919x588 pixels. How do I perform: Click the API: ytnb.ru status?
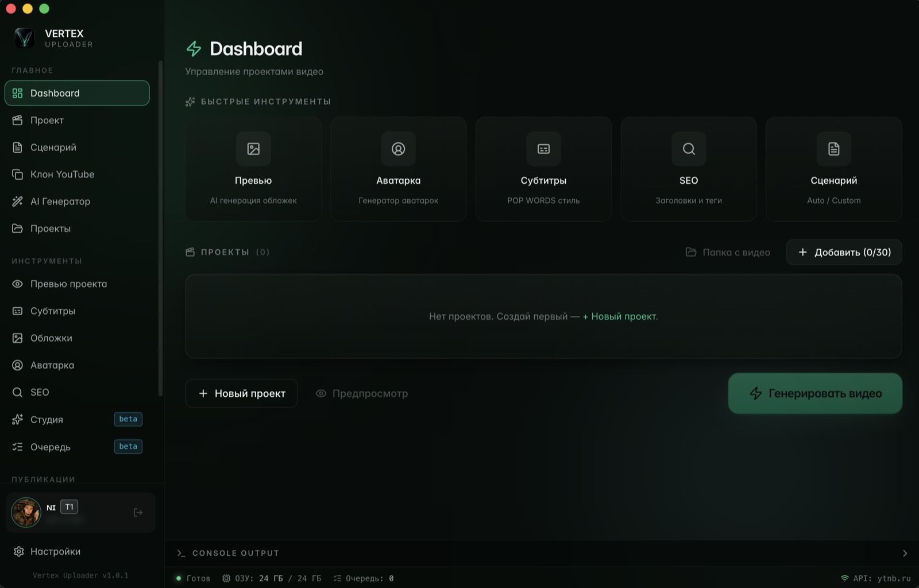(x=875, y=578)
